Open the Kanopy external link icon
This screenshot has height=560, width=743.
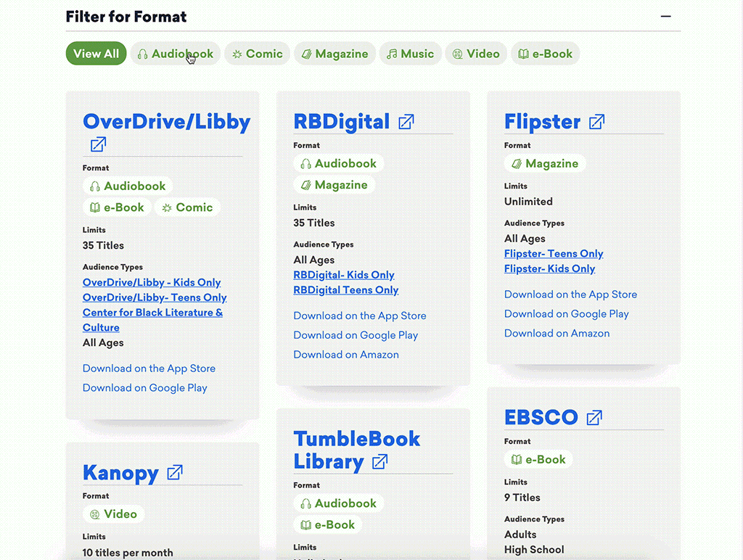pos(175,473)
